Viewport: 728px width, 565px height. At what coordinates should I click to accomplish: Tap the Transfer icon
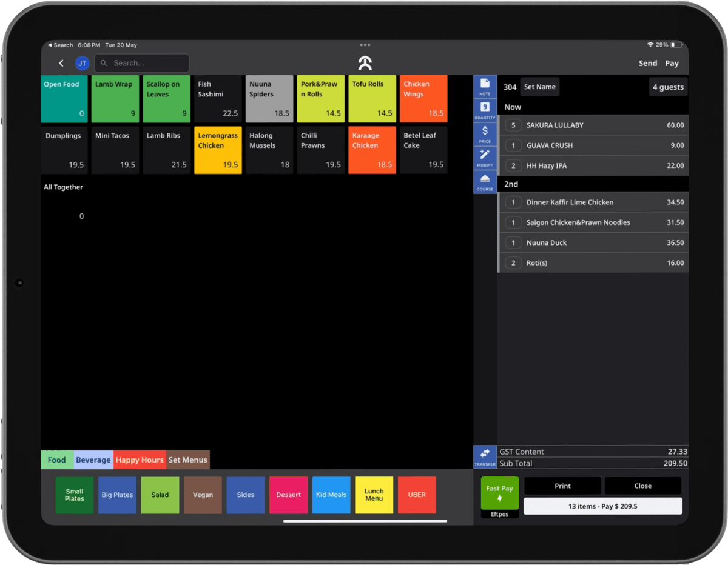point(485,457)
